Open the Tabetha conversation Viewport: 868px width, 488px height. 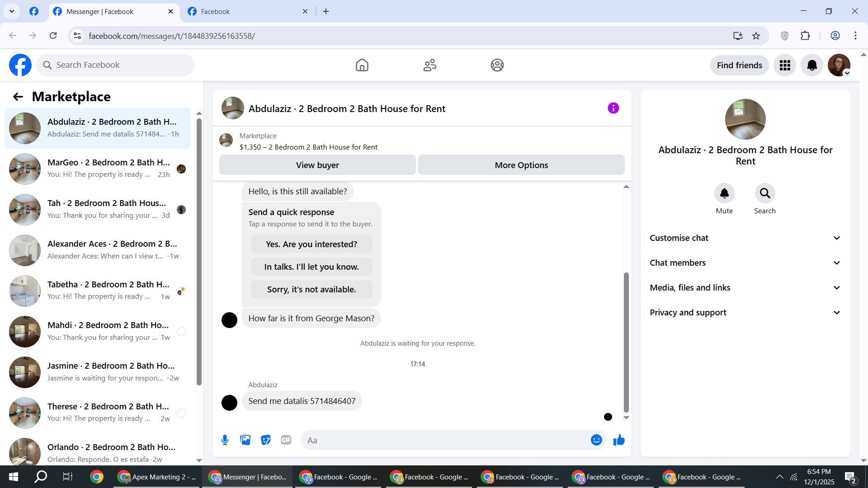(x=97, y=291)
